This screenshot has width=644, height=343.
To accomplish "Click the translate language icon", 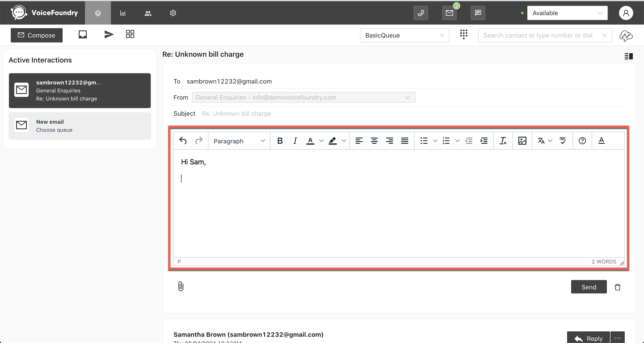I will click(541, 141).
